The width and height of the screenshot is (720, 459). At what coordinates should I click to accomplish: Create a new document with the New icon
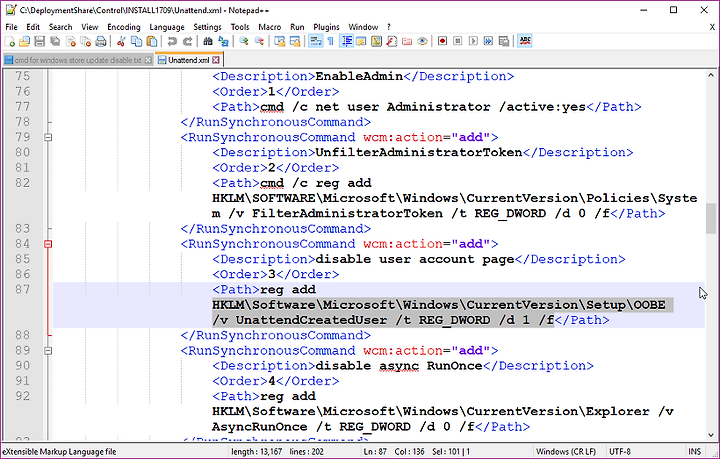(x=10, y=42)
